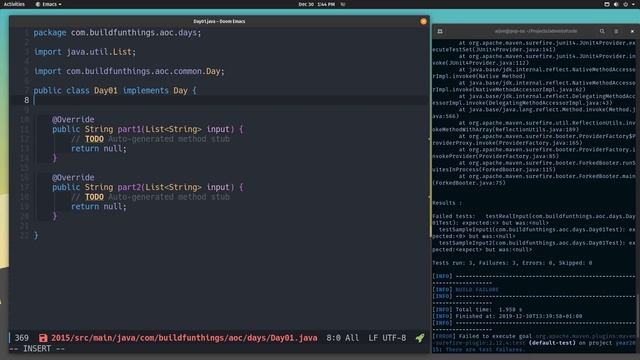The height and width of the screenshot is (360, 640).
Task: Click the TODO comment in part1
Action: pyautogui.click(x=150, y=139)
